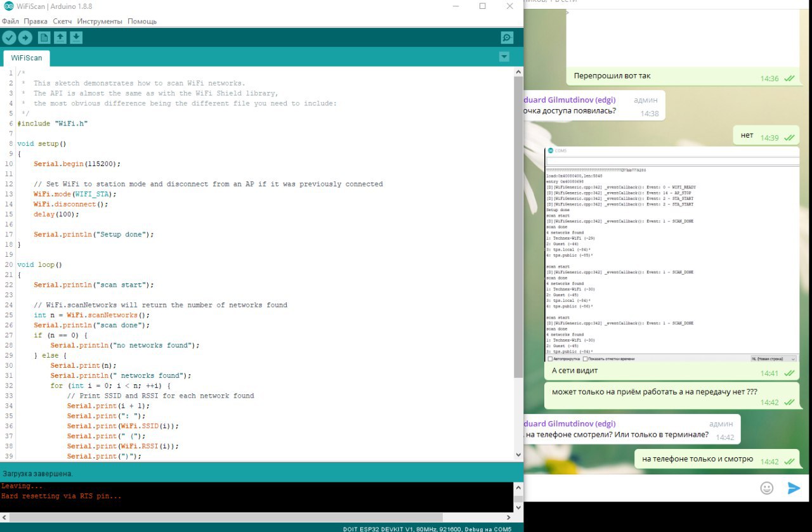The height and width of the screenshot is (532, 812).
Task: Click the 14:36 timestamp in Telegram
Action: click(769, 79)
